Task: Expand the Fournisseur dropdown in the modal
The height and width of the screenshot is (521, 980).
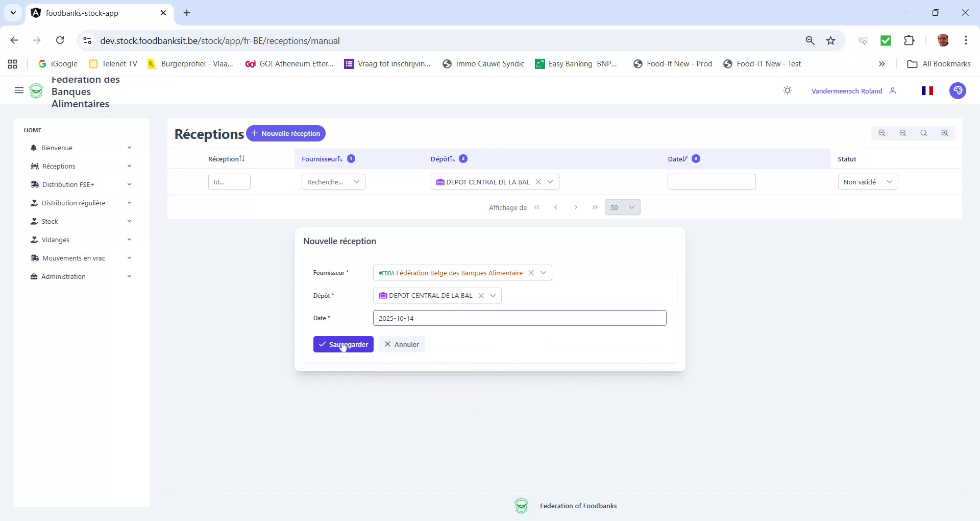Action: pyautogui.click(x=544, y=272)
